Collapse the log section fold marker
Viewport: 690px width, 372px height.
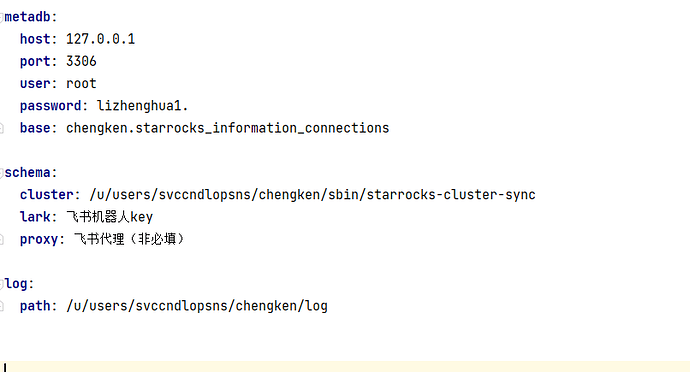[x=1, y=284]
